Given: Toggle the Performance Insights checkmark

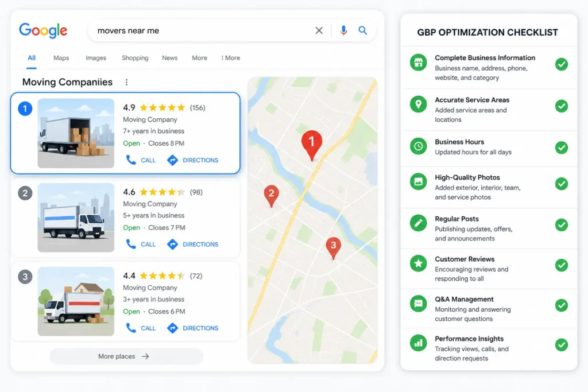Looking at the screenshot, I should coord(562,345).
